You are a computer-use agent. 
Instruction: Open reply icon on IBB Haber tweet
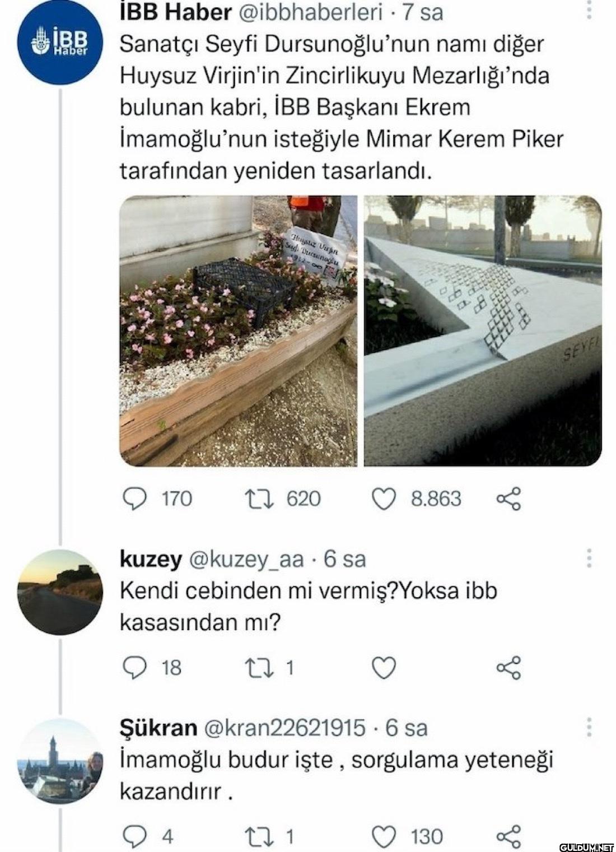[x=134, y=499]
